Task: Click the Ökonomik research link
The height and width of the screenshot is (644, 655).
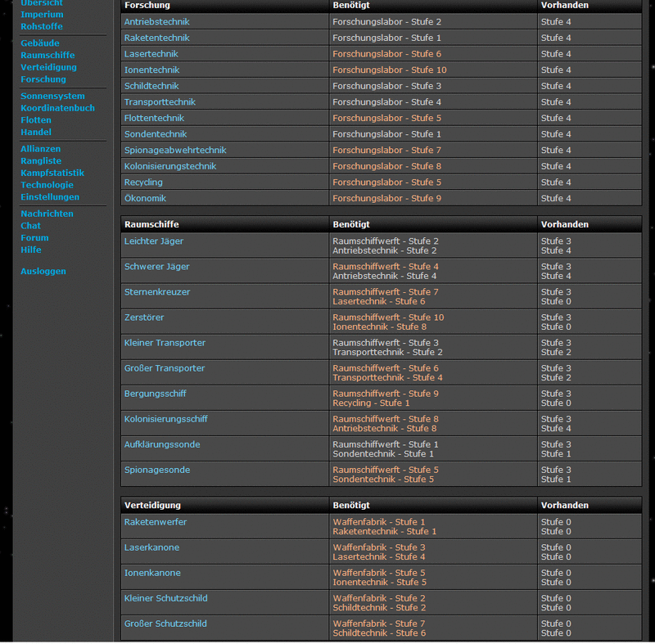Action: (x=145, y=199)
